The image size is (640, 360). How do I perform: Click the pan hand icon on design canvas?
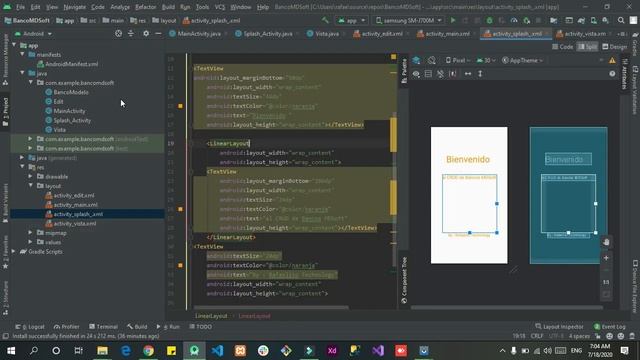[x=606, y=242]
